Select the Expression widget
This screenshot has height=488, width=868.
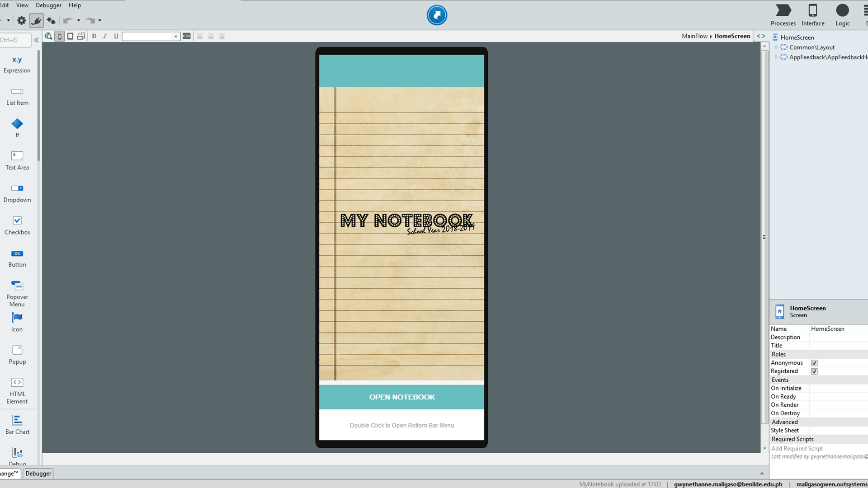17,64
